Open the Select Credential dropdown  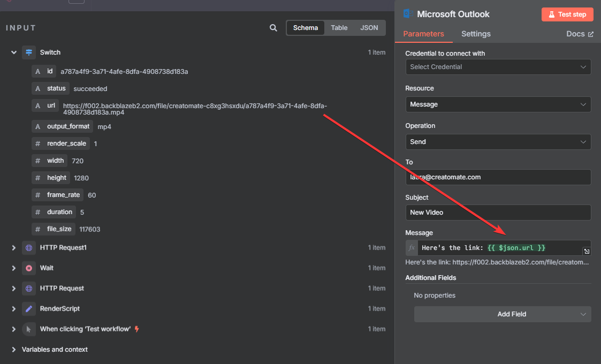click(x=498, y=67)
